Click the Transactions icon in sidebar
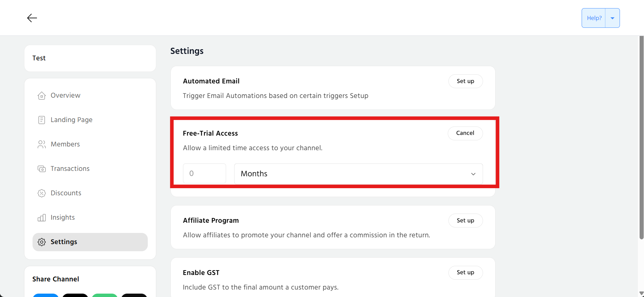 (x=41, y=169)
